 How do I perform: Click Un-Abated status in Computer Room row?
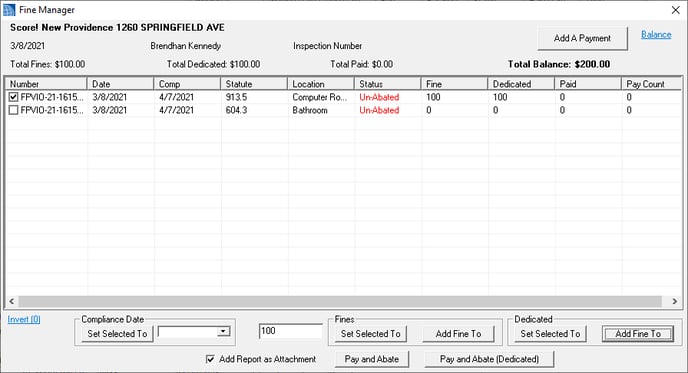click(x=379, y=97)
